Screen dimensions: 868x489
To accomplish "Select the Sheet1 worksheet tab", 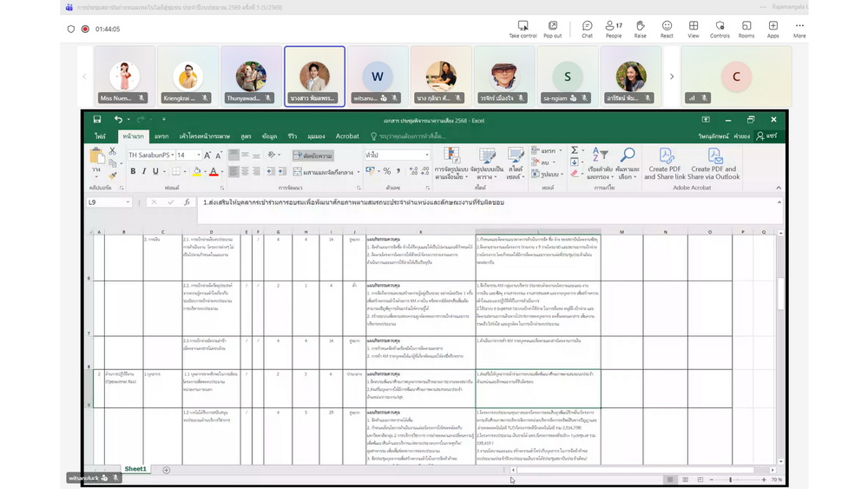I will coord(135,469).
